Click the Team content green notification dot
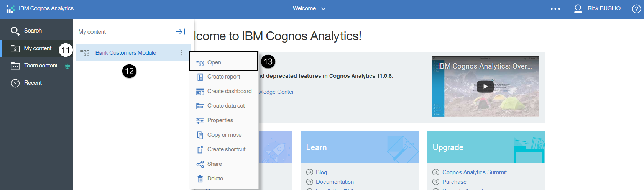This screenshot has width=644, height=190. (67, 66)
